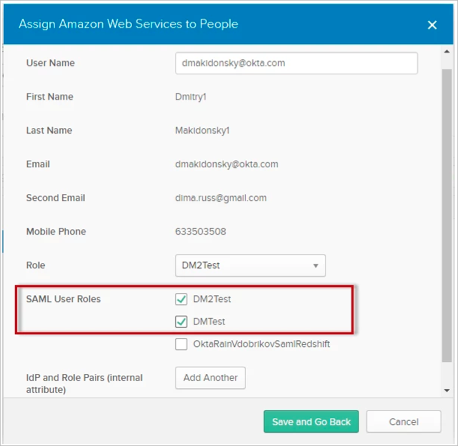
Task: Click the scrollbar down arrow
Action: pyautogui.click(x=447, y=390)
